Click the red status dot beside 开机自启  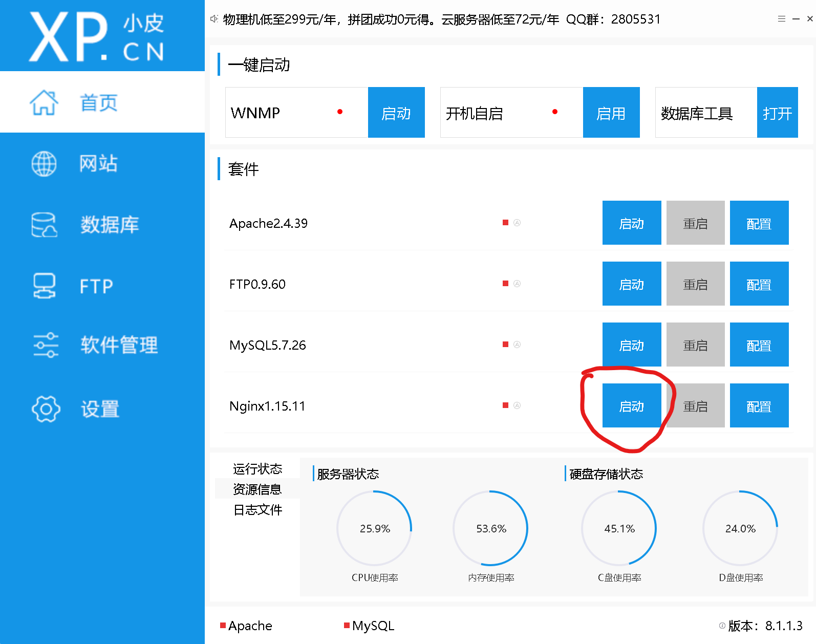coord(555,112)
